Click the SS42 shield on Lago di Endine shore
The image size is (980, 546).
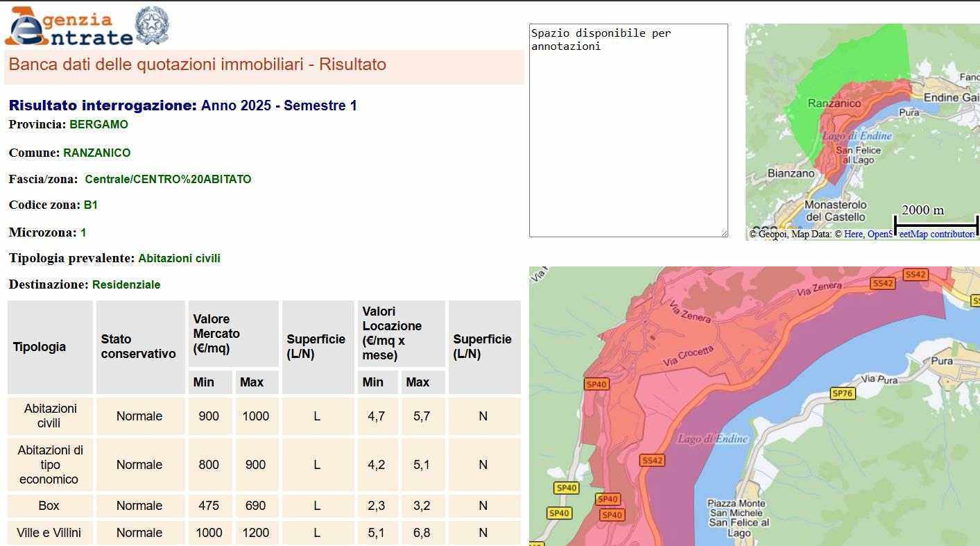click(x=653, y=460)
